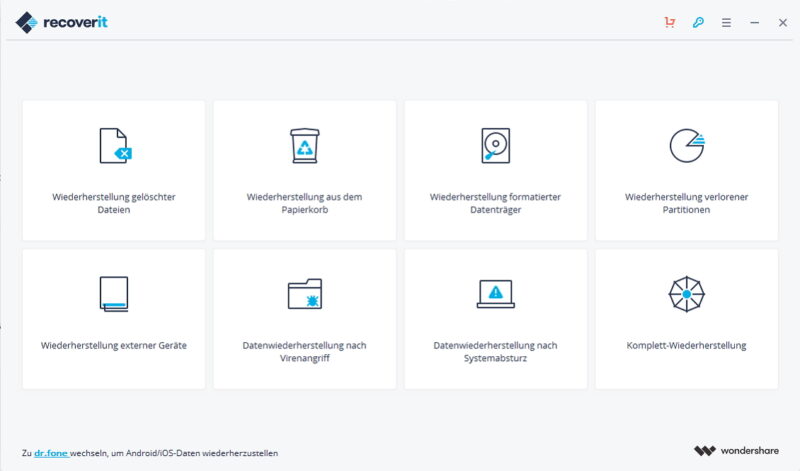The height and width of the screenshot is (471, 800).
Task: Open the shopping cart purchase icon
Action: 670,22
